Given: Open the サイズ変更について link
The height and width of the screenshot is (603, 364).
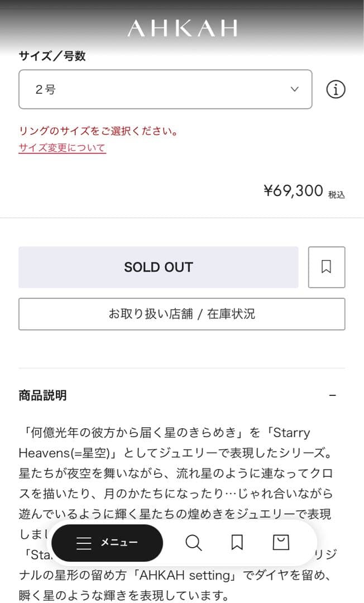Looking at the screenshot, I should click(x=61, y=148).
